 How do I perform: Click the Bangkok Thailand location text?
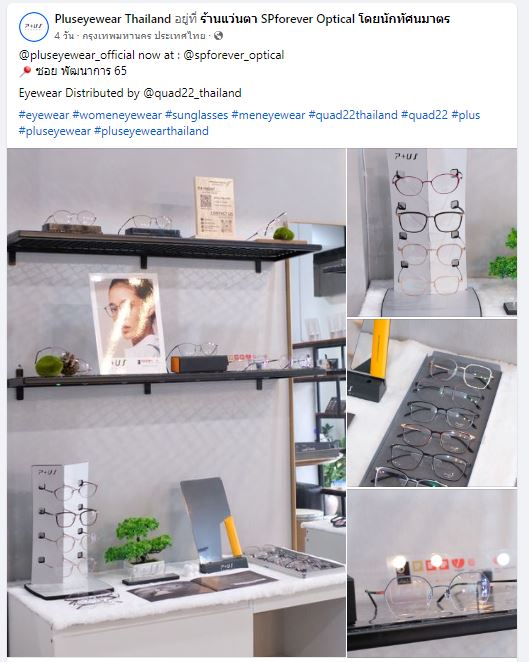[x=144, y=36]
